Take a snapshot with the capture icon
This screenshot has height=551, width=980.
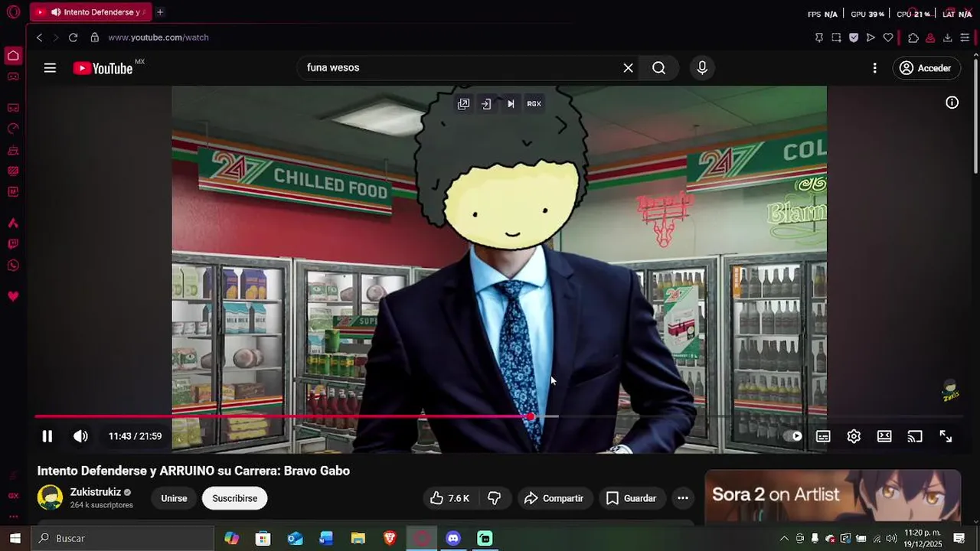click(x=836, y=37)
